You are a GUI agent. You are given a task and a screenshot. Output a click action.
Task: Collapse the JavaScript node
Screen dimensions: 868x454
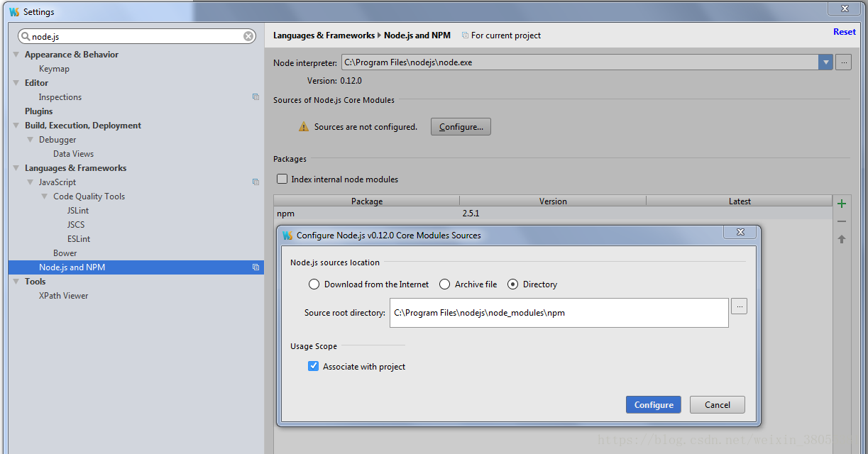(31, 182)
